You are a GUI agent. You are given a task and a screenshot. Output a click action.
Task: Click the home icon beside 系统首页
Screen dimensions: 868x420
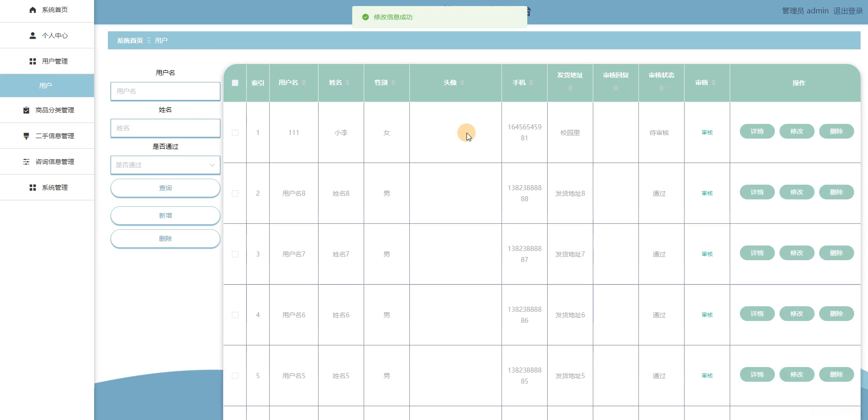pos(33,10)
